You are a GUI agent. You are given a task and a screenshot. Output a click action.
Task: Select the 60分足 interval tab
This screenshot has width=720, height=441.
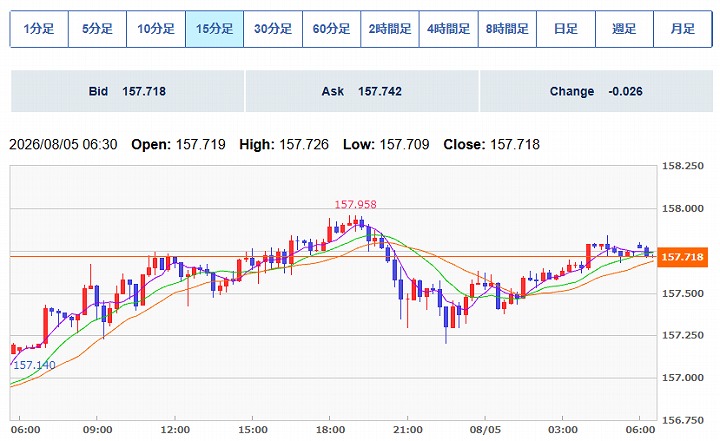[332, 29]
